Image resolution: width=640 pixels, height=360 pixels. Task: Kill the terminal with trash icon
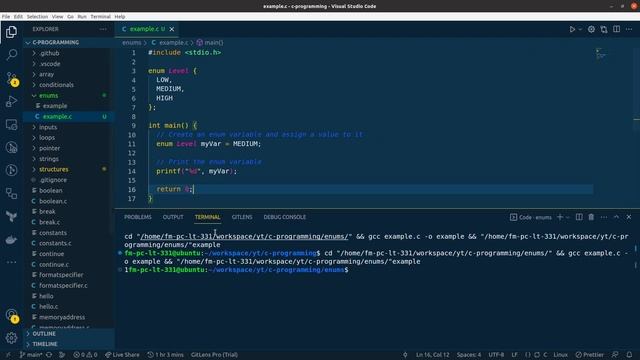591,217
